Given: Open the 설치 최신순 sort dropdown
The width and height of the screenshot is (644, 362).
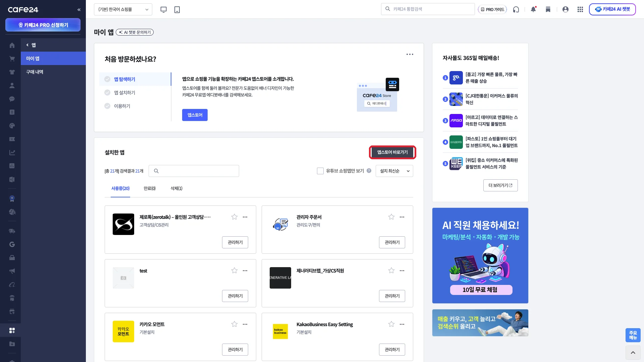Looking at the screenshot, I should click(394, 171).
